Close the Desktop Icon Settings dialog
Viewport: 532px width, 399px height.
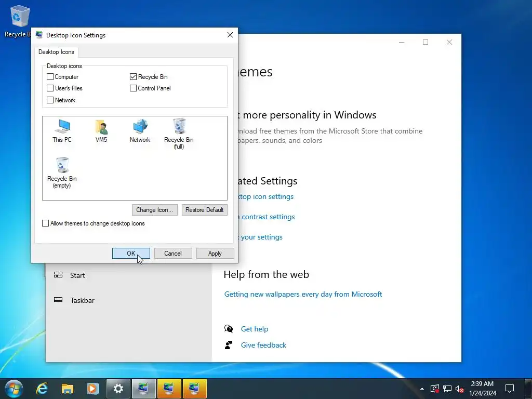[x=230, y=35]
